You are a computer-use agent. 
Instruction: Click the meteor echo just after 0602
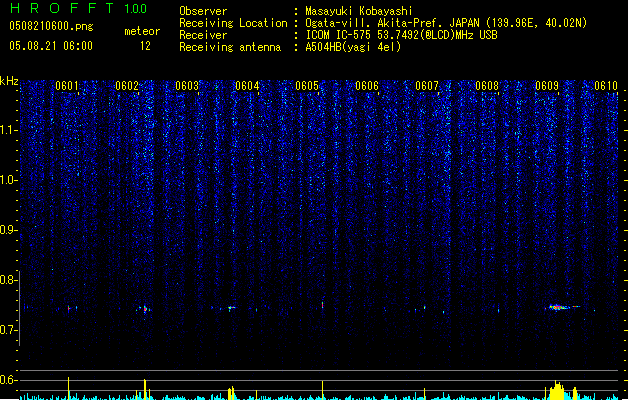pos(145,309)
